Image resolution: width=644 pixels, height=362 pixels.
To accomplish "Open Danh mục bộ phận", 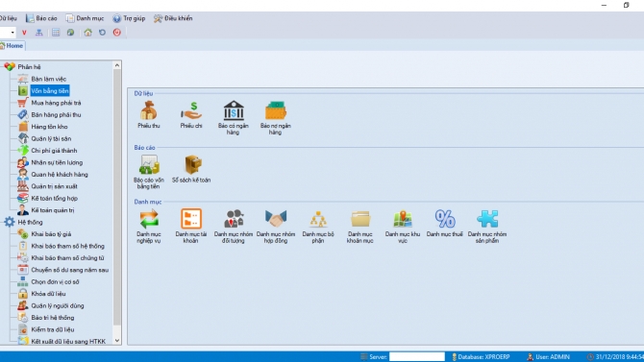I will (318, 227).
